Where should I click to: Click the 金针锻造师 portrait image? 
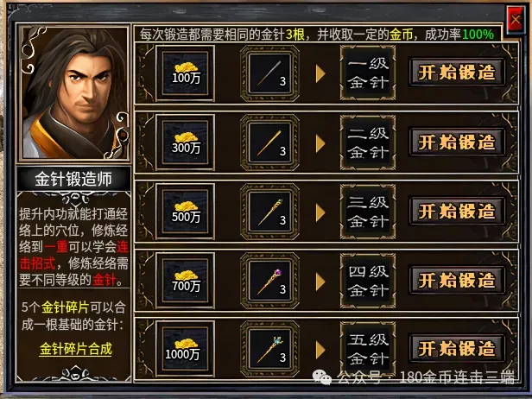point(73,92)
